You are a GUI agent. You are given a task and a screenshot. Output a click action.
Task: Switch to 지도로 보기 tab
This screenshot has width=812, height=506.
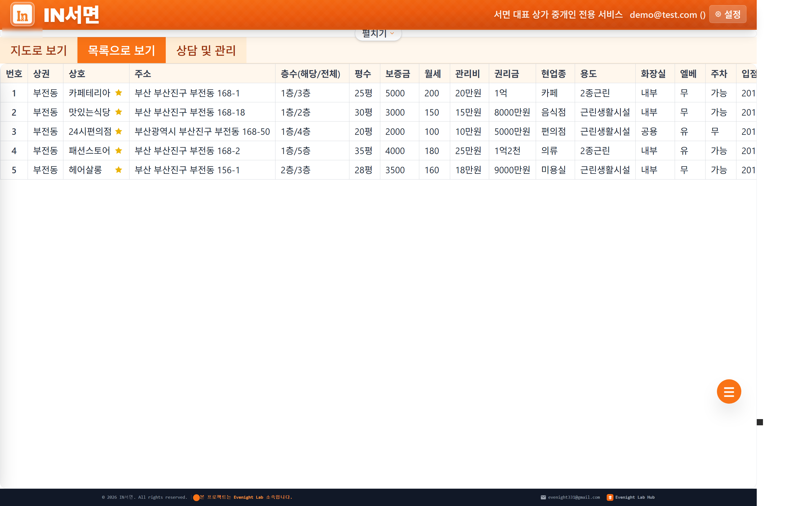tap(39, 50)
